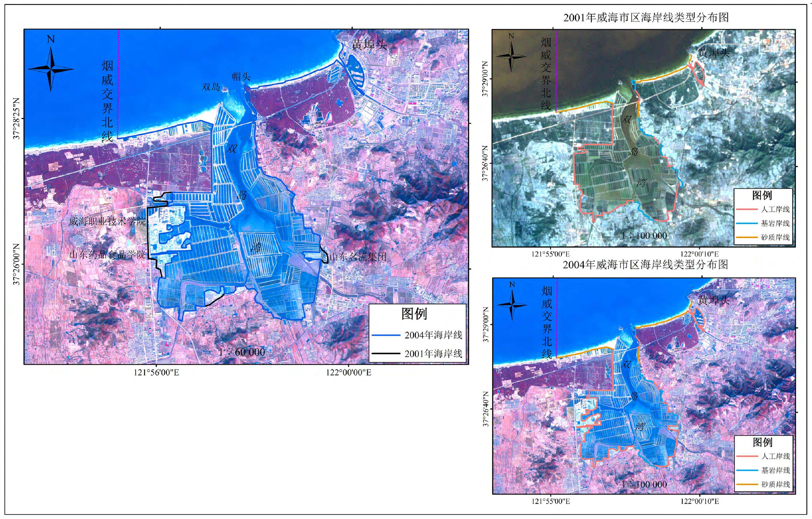The image size is (812, 519).
Task: Click the 基岩岸线 text in the 2001 map legend
Action: tap(776, 224)
